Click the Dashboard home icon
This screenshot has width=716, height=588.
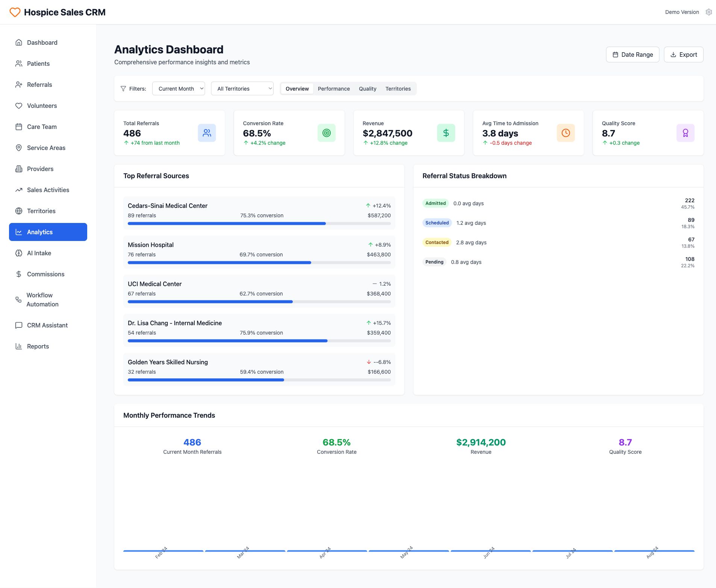19,42
